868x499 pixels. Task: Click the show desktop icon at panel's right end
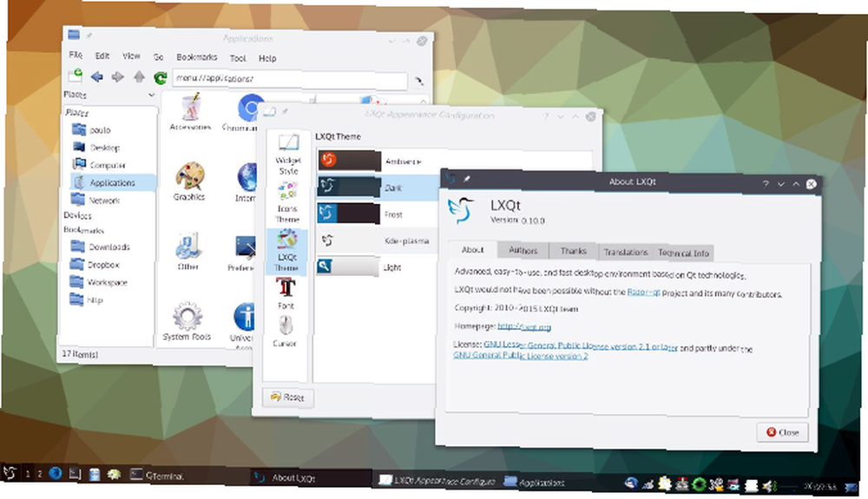(x=851, y=487)
